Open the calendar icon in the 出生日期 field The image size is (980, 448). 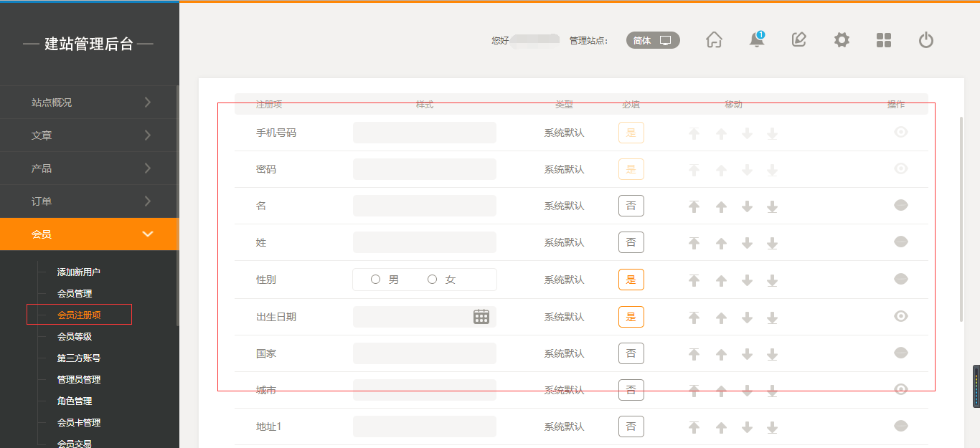[481, 317]
